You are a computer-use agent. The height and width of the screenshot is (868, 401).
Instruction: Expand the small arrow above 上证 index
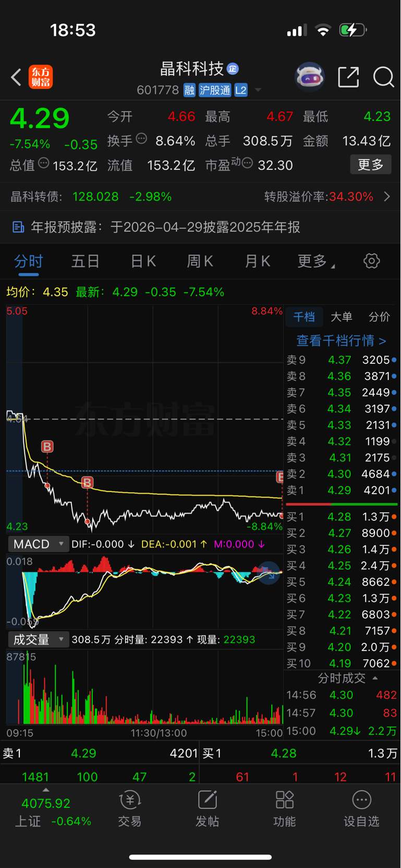(46, 791)
